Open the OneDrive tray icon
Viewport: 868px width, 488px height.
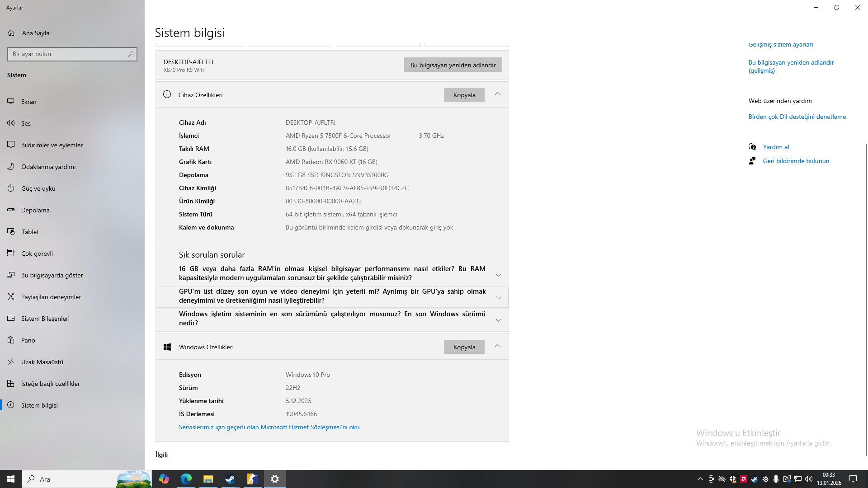coord(722,479)
